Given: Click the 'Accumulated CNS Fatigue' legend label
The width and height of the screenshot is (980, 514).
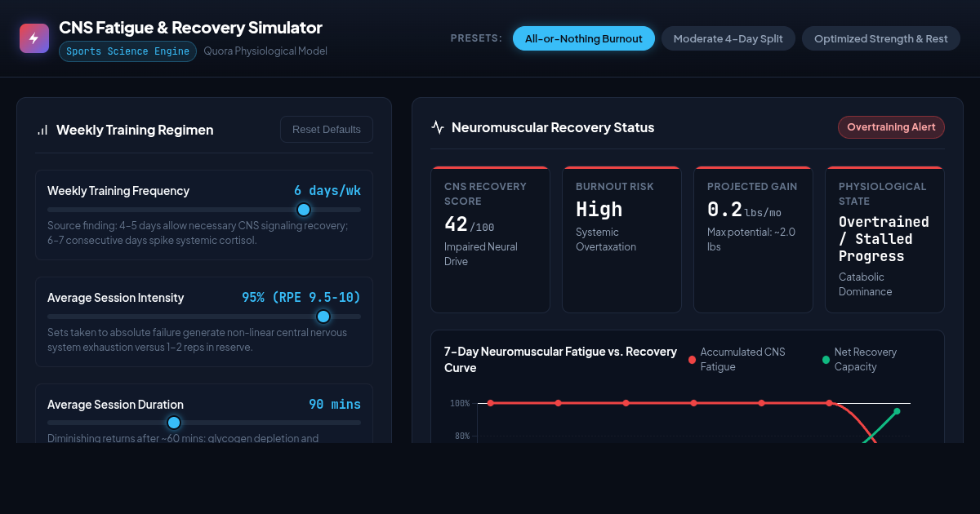Looking at the screenshot, I should 742,360.
